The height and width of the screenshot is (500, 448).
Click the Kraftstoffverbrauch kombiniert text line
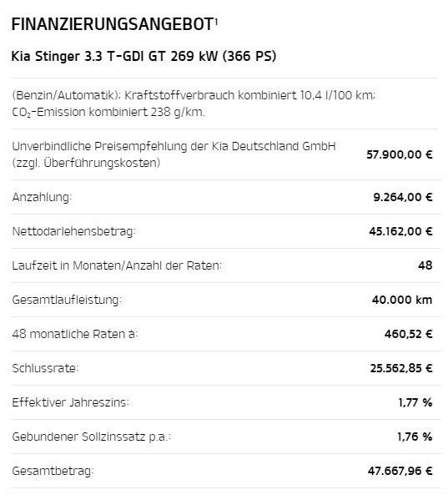click(194, 95)
